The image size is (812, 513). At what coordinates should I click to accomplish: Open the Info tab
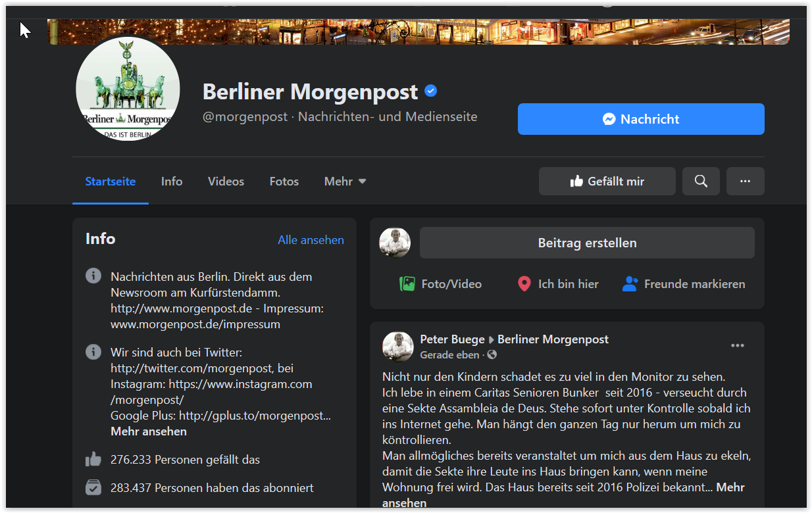(x=172, y=182)
